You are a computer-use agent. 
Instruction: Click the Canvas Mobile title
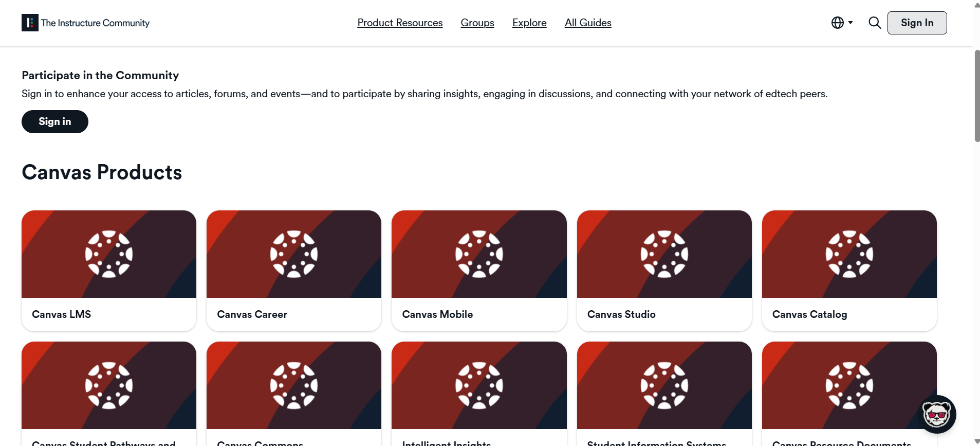click(x=437, y=314)
